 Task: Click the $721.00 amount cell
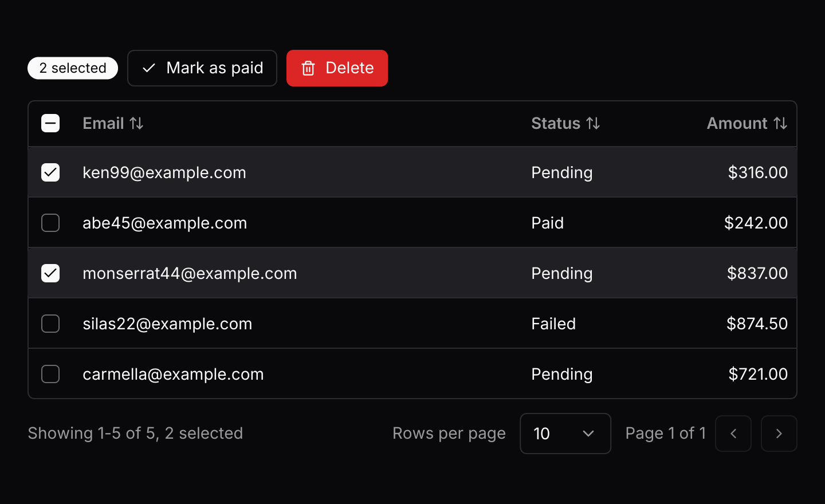tap(758, 374)
